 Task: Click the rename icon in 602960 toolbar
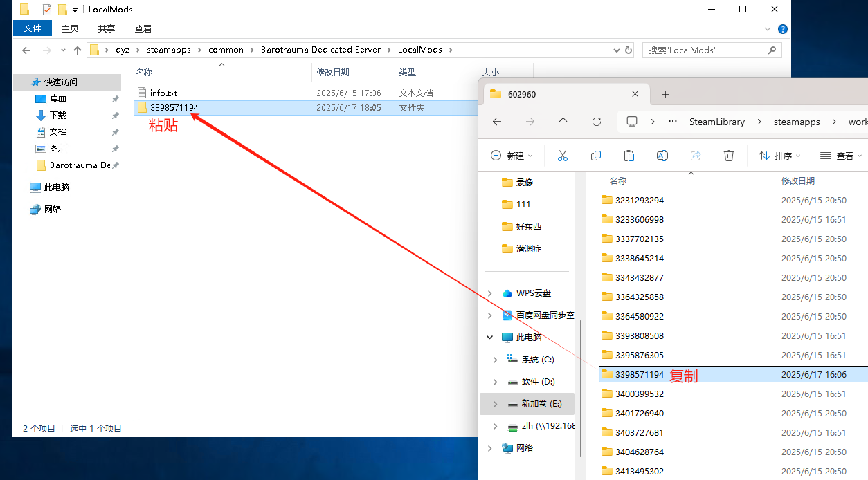[662, 156]
